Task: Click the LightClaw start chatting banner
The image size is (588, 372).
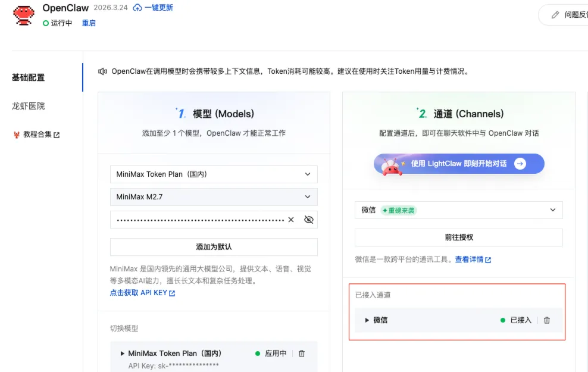Action: (459, 164)
